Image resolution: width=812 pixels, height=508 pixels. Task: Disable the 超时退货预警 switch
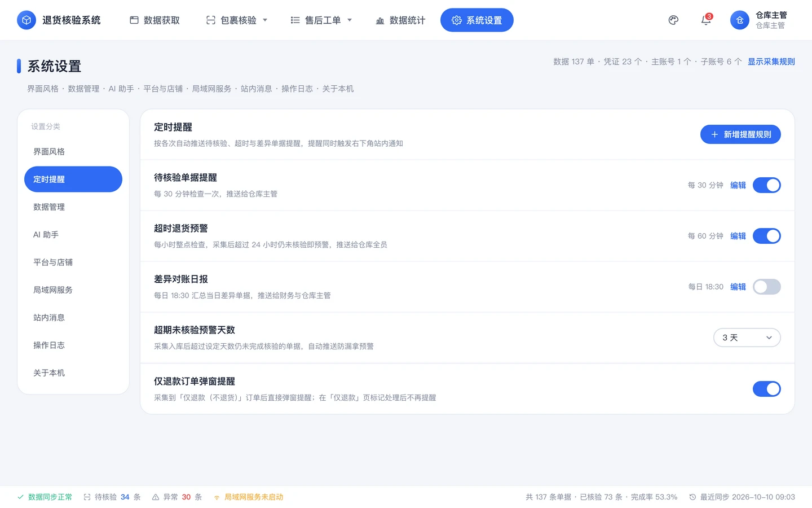point(767,236)
